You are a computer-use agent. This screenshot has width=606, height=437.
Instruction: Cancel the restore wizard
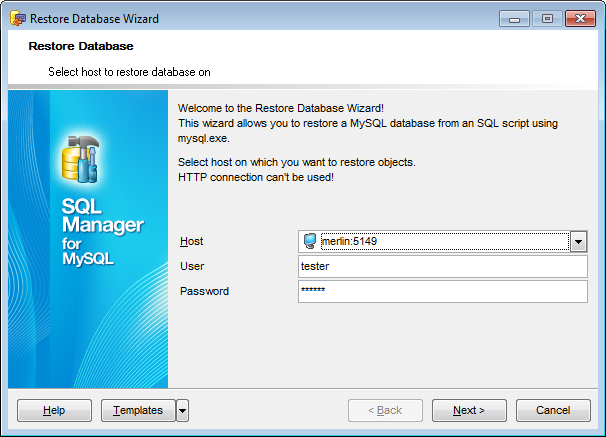tap(553, 410)
